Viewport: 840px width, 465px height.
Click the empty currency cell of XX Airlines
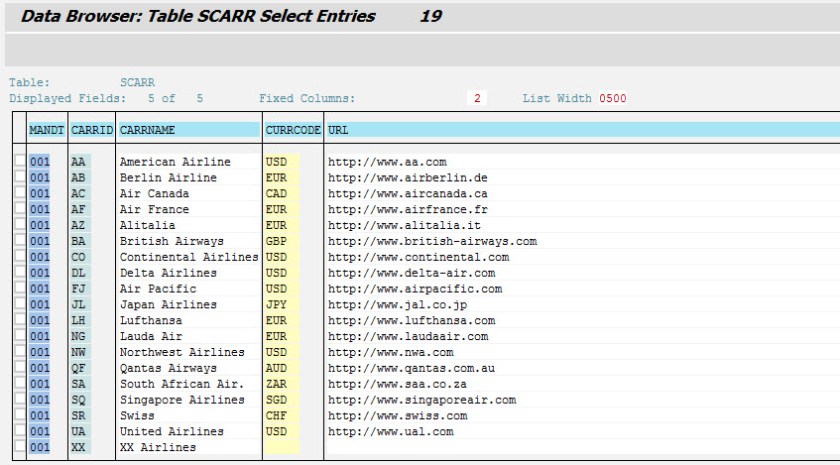click(282, 447)
